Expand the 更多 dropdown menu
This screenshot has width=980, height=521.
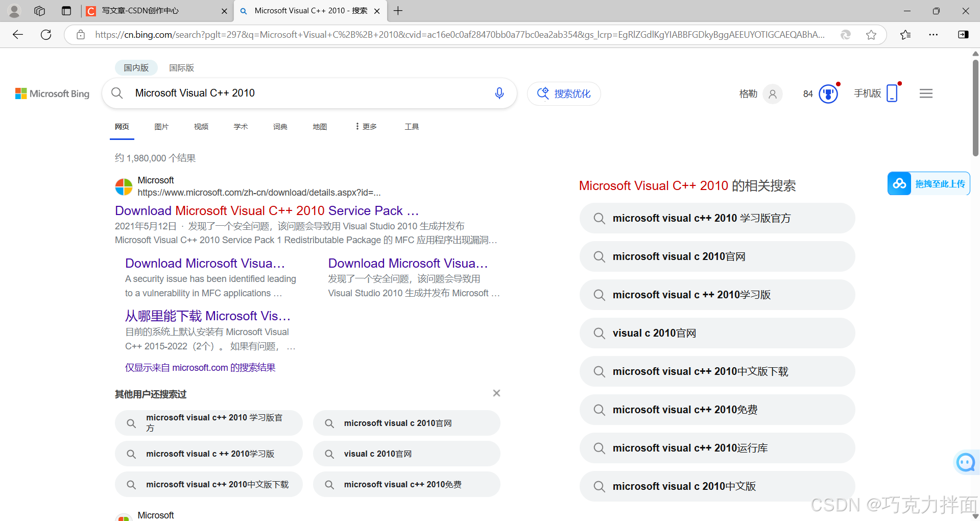coord(366,127)
